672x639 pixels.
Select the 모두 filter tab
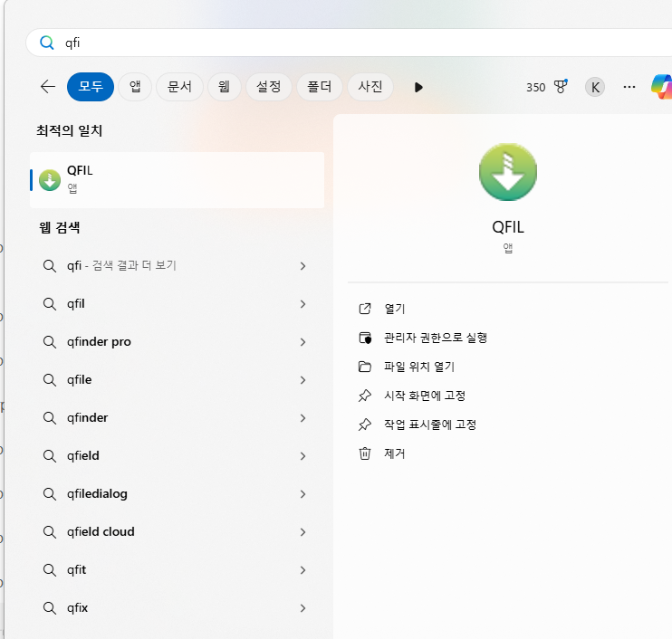tap(91, 87)
